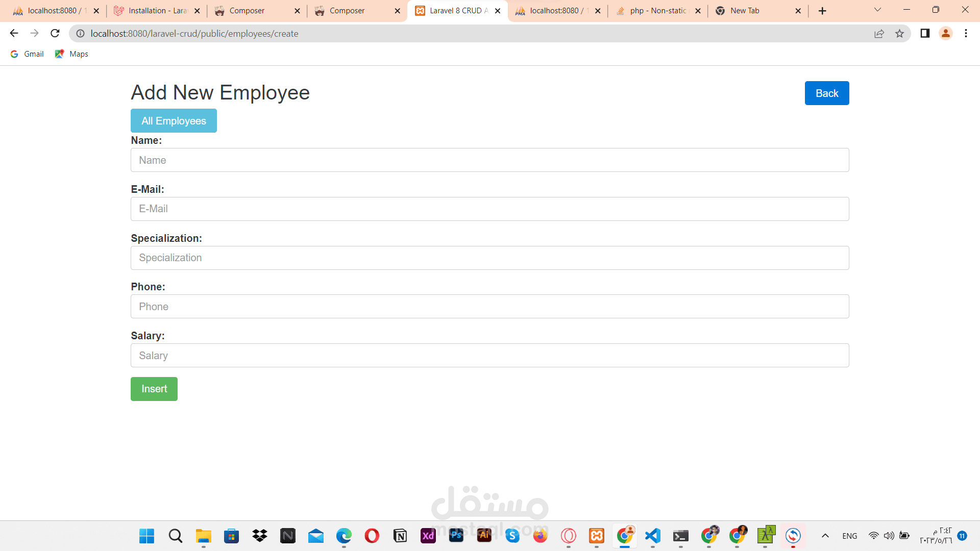This screenshot has height=551, width=980.
Task: Open the Chrome profile avatar
Action: 945,34
